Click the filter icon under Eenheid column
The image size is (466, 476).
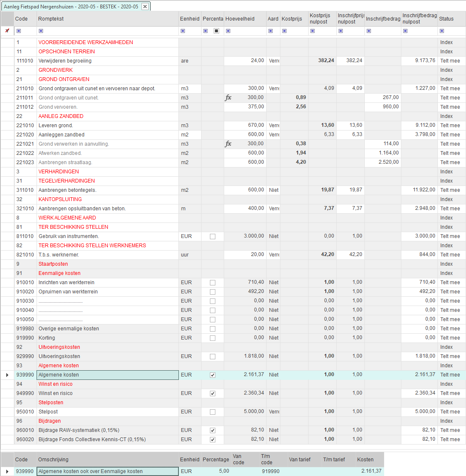click(183, 31)
